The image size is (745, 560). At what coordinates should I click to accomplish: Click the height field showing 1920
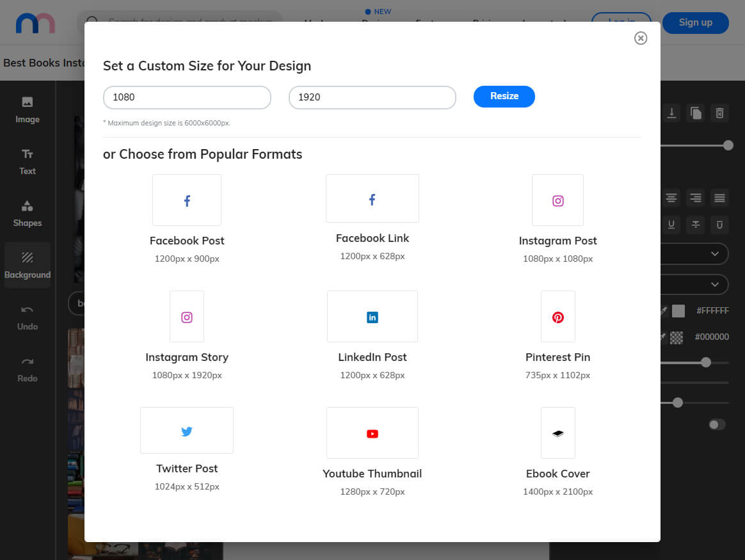coord(372,97)
